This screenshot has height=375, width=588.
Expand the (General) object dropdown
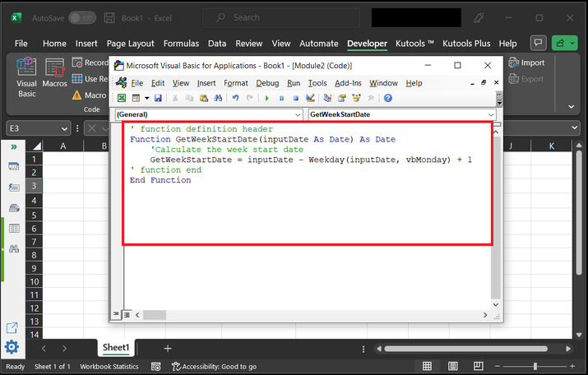(298, 115)
